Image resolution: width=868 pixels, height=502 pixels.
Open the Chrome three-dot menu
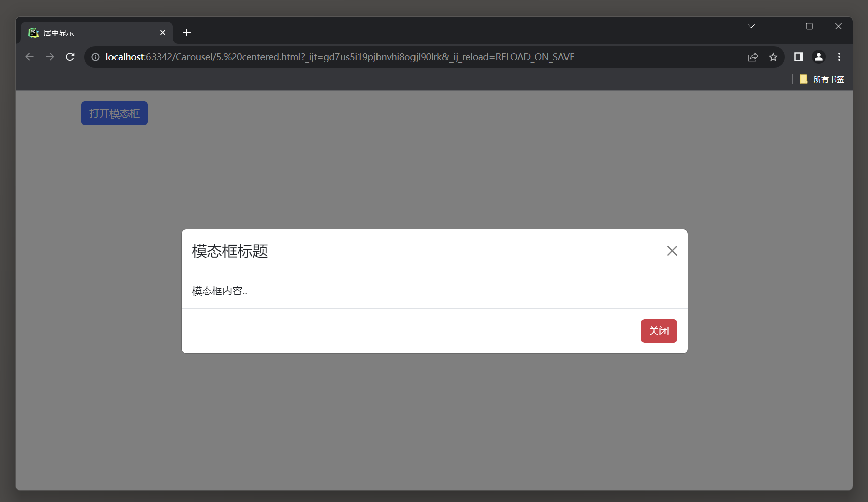pyautogui.click(x=839, y=57)
